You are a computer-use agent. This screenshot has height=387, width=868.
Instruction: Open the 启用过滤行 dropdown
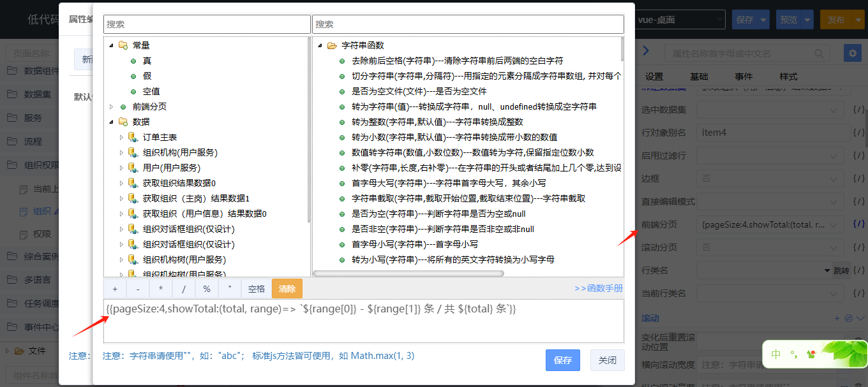(x=770, y=156)
